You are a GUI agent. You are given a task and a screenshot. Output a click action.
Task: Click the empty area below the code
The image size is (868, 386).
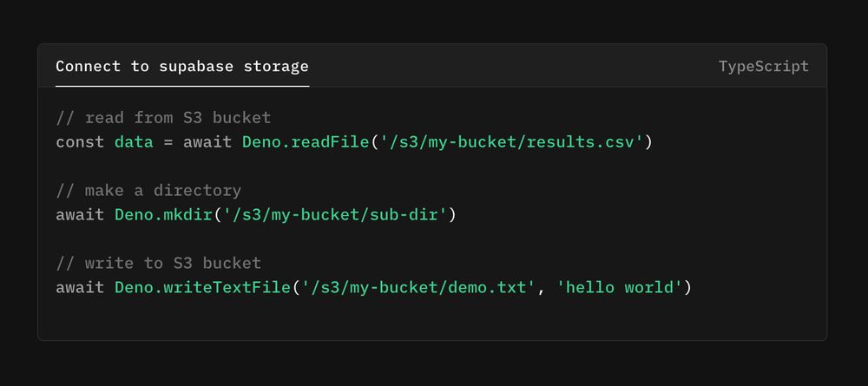click(431, 319)
